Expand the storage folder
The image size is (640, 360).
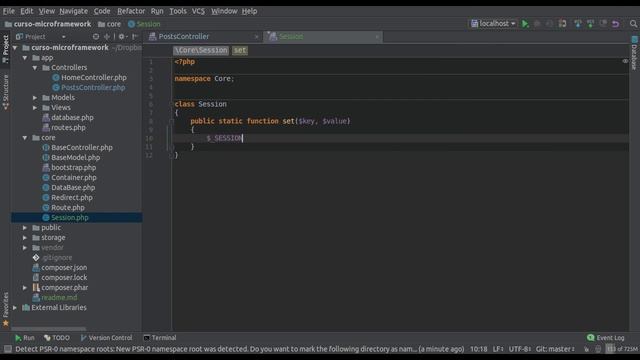pos(25,238)
